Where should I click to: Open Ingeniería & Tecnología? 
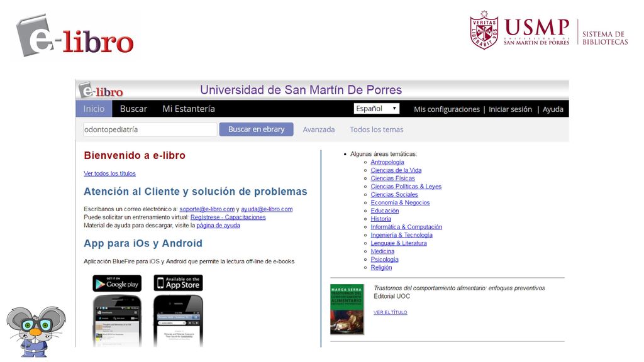click(402, 235)
